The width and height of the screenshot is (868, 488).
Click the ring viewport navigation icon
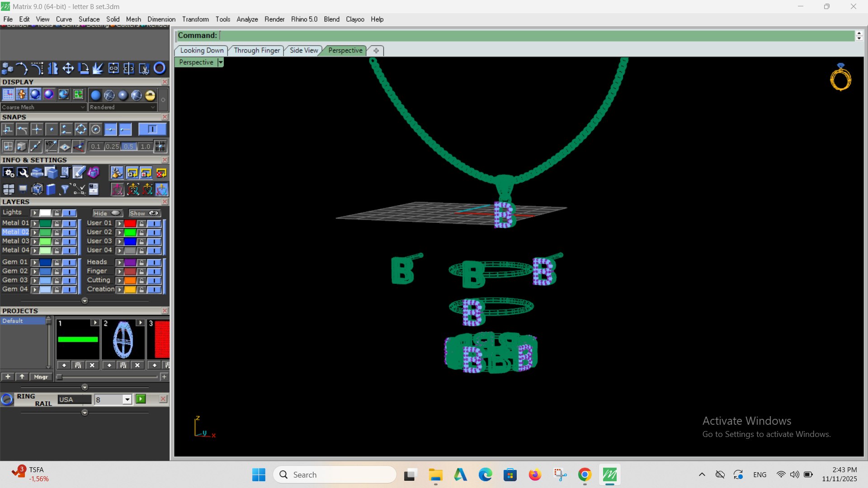tap(840, 78)
